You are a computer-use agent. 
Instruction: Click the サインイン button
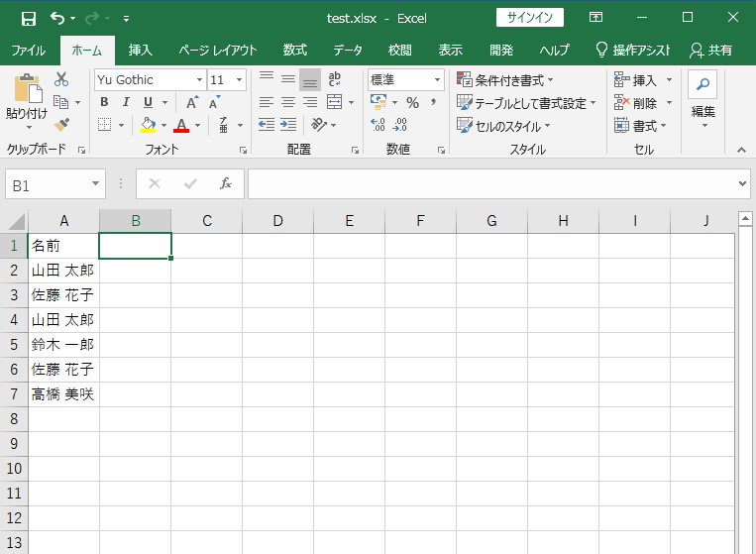(x=530, y=18)
